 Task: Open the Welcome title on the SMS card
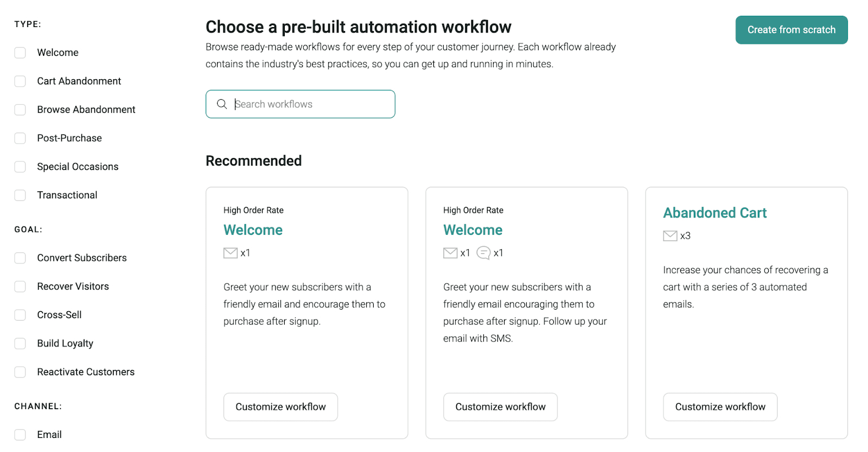coord(473,230)
